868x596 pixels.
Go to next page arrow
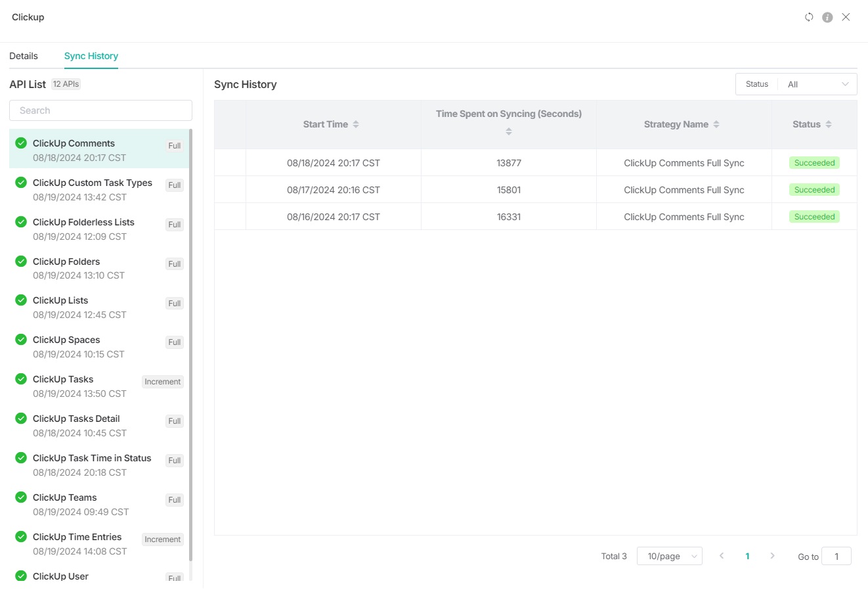(x=772, y=556)
